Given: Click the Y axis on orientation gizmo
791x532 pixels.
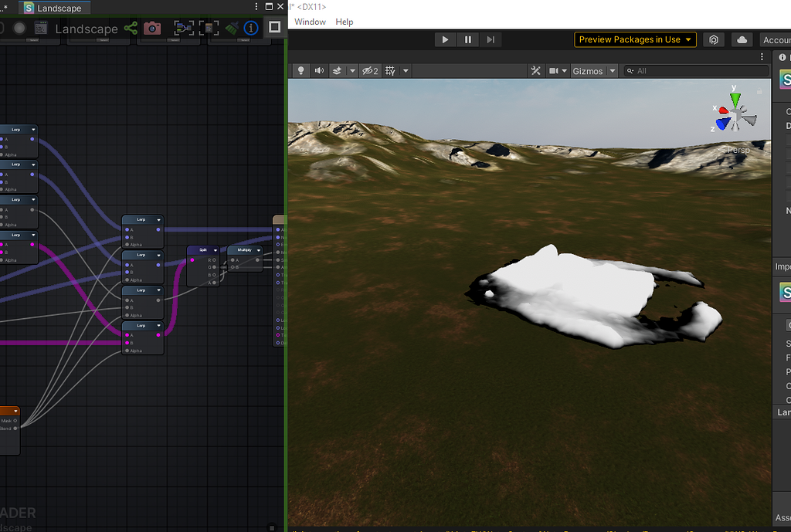Looking at the screenshot, I should [735, 98].
